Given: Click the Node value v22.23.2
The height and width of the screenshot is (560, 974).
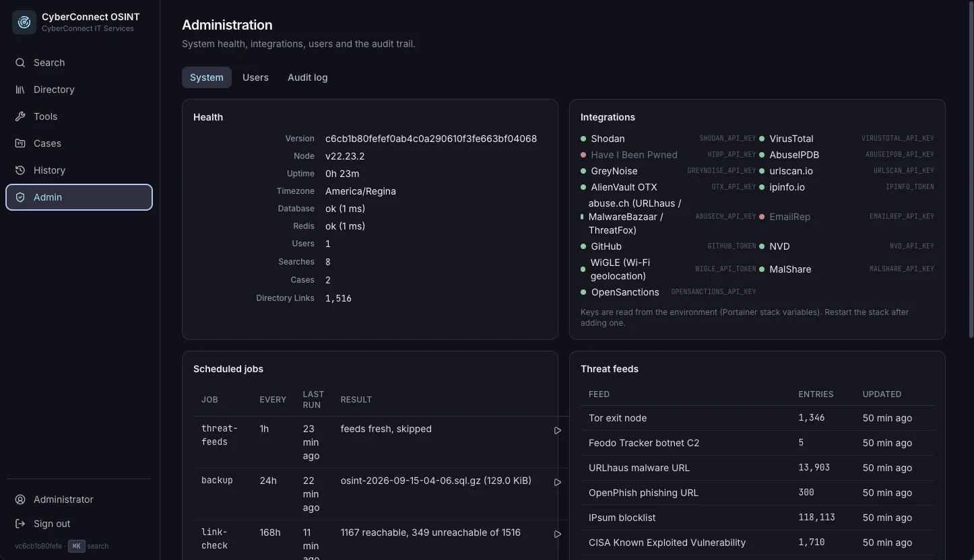Looking at the screenshot, I should click(x=345, y=156).
